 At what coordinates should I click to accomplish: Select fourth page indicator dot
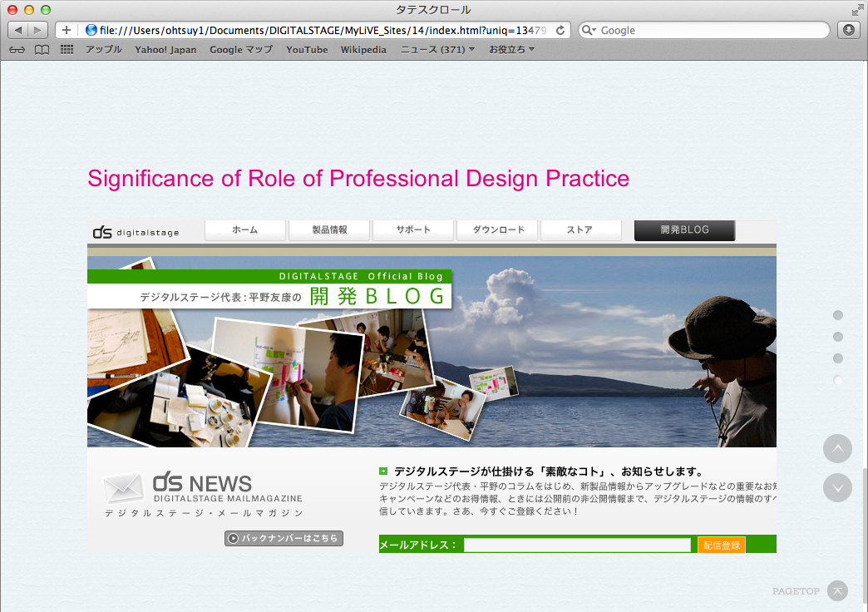[838, 380]
